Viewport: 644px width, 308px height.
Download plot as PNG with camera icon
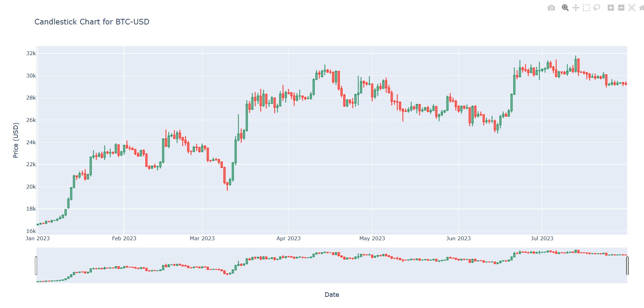(x=551, y=8)
